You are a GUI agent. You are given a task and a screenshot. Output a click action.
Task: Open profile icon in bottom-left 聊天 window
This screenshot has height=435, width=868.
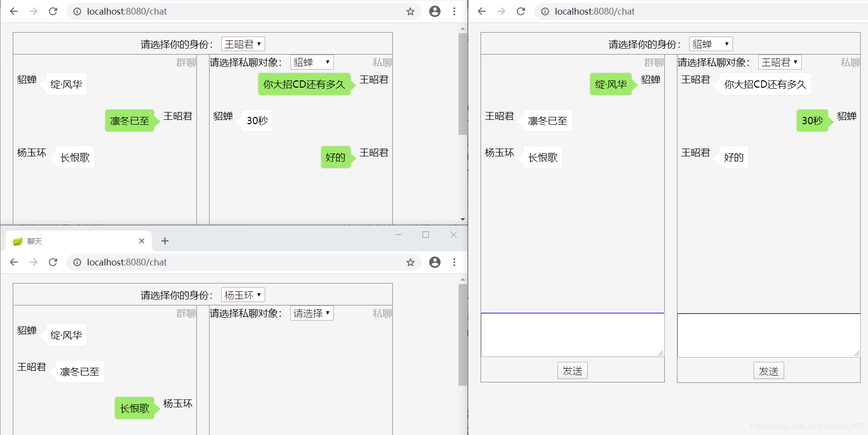point(435,262)
